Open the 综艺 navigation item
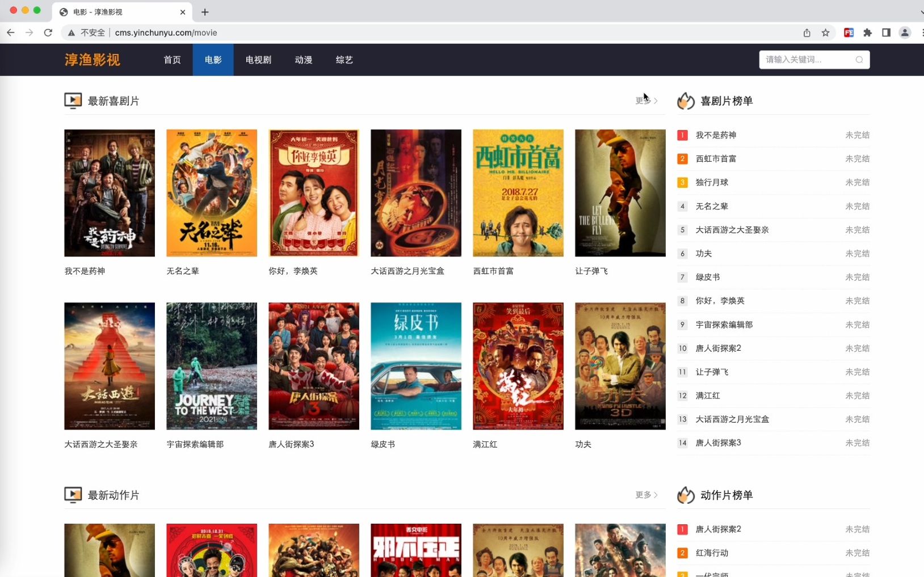The height and width of the screenshot is (577, 924). [345, 60]
